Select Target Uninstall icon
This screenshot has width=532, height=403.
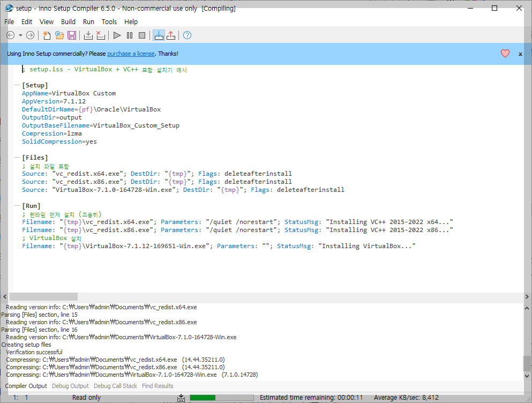171,35
